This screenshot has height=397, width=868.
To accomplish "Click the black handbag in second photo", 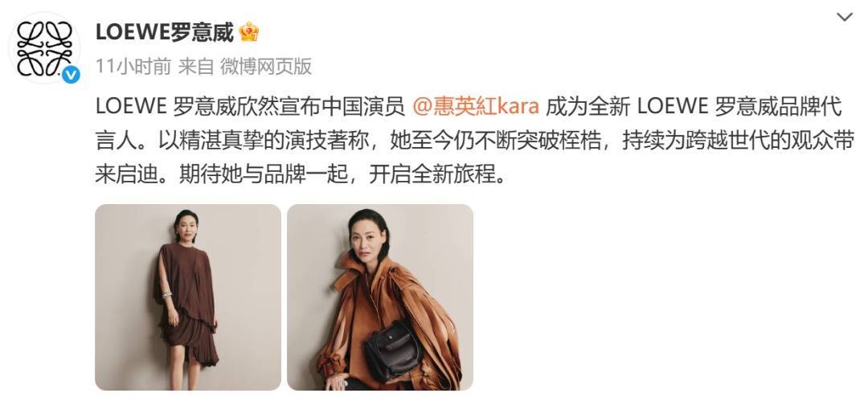I will coord(392,349).
